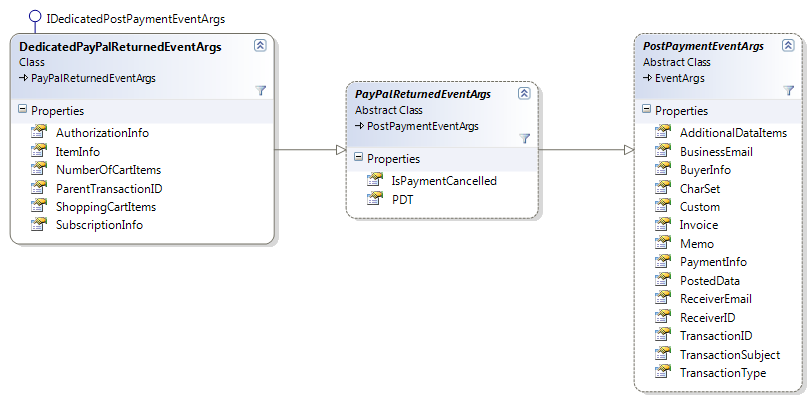Click the PaymentInfo property icon
The height and width of the screenshot is (400, 811).
663,261
